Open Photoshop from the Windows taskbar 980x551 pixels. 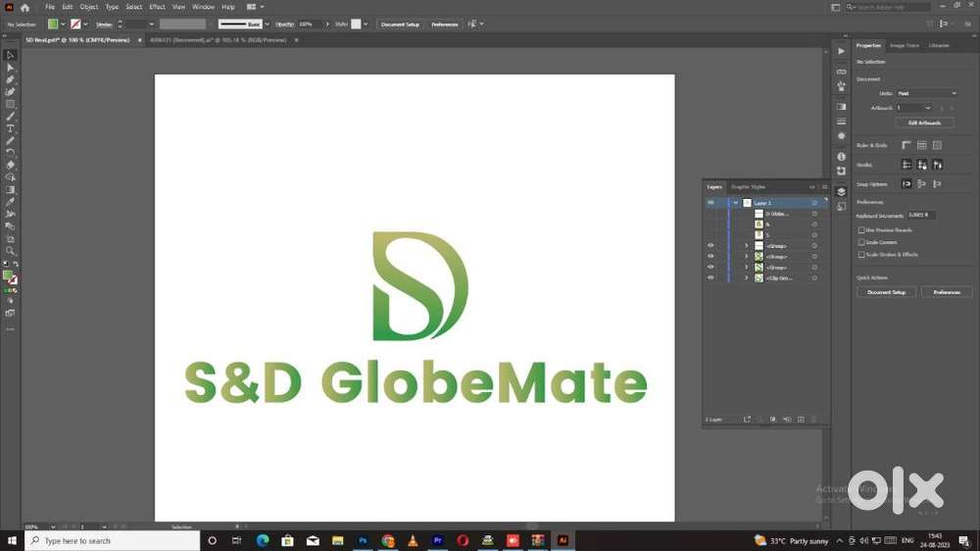click(x=363, y=540)
